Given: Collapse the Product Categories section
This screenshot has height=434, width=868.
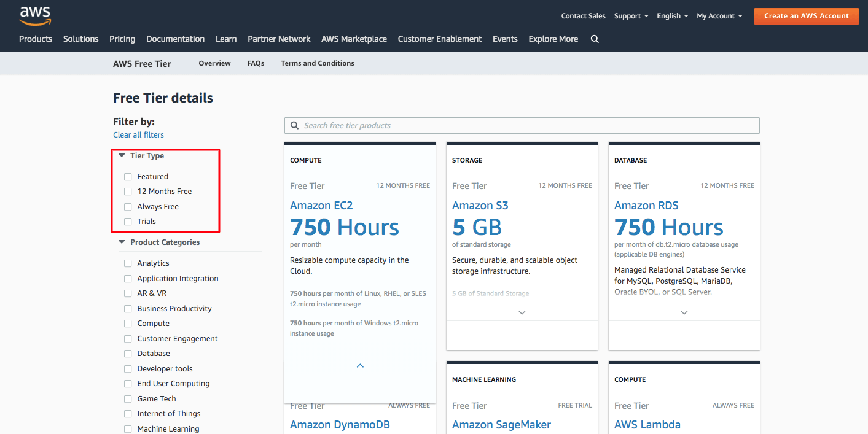Looking at the screenshot, I should 122,242.
